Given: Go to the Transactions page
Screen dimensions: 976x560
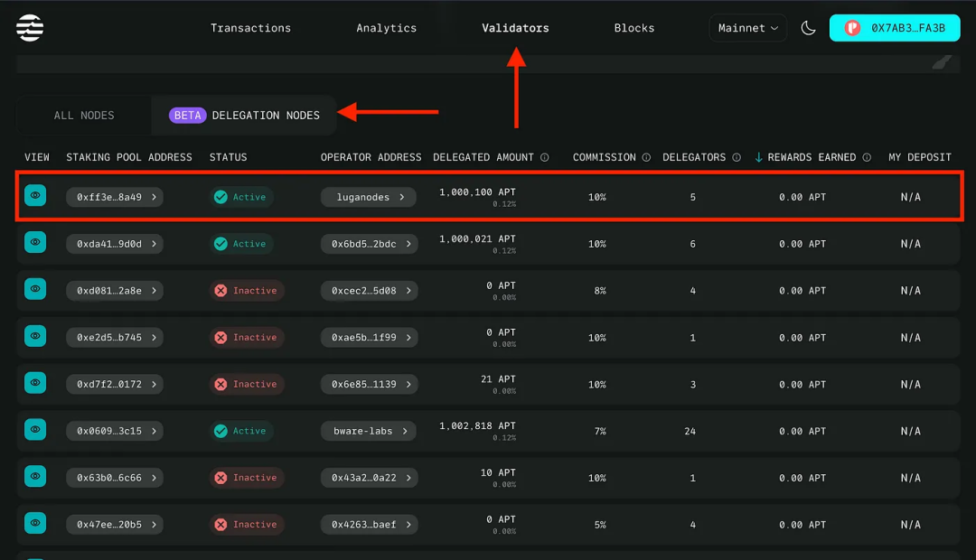Looking at the screenshot, I should 250,28.
